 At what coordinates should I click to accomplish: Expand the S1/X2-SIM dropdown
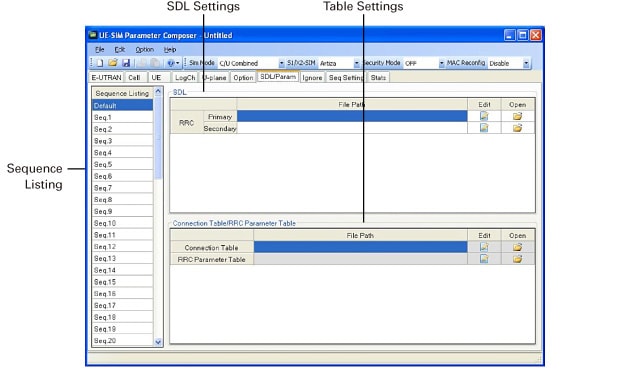point(356,63)
